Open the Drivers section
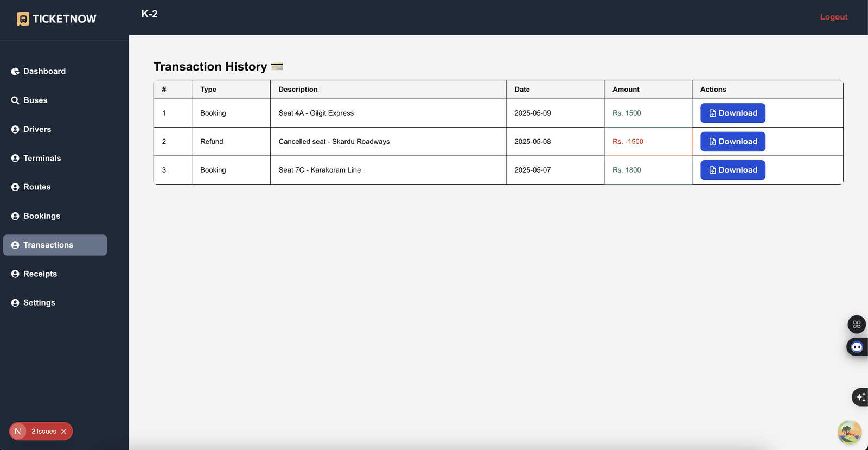 [x=31, y=129]
